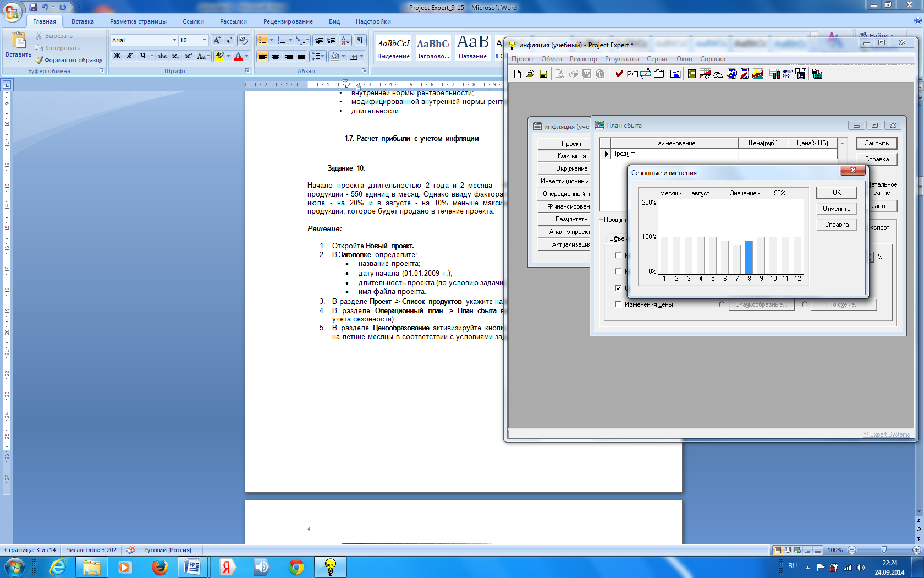Screen dimensions: 924x578
Task: Click the Strikethrough (abc) button
Action: (162, 56)
